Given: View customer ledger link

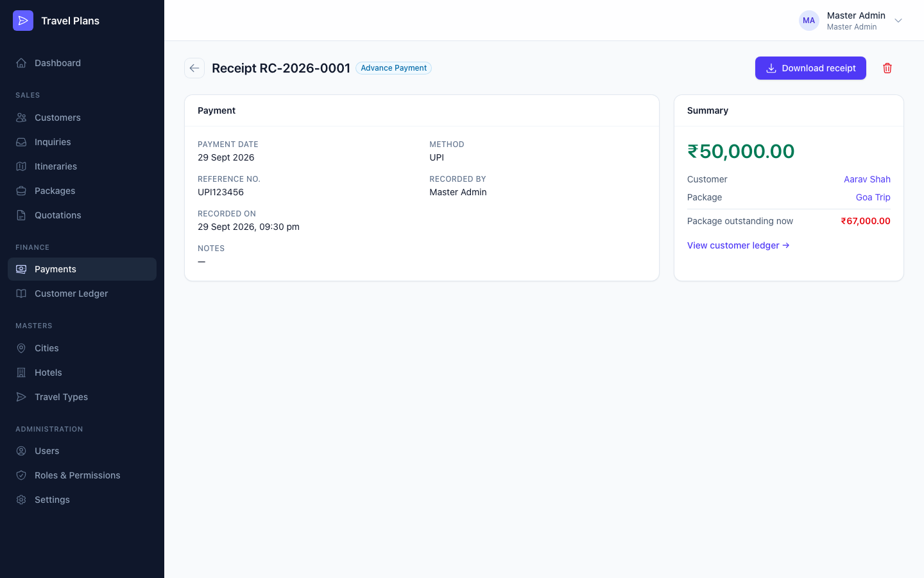Looking at the screenshot, I should [x=738, y=245].
